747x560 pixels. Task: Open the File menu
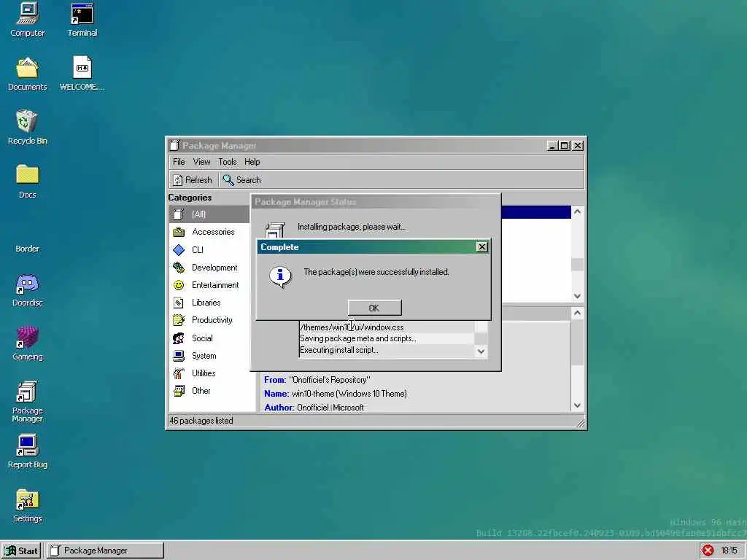(179, 162)
